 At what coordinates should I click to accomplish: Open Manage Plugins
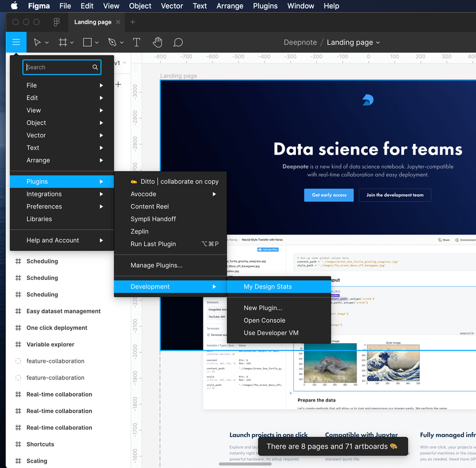coord(170,265)
